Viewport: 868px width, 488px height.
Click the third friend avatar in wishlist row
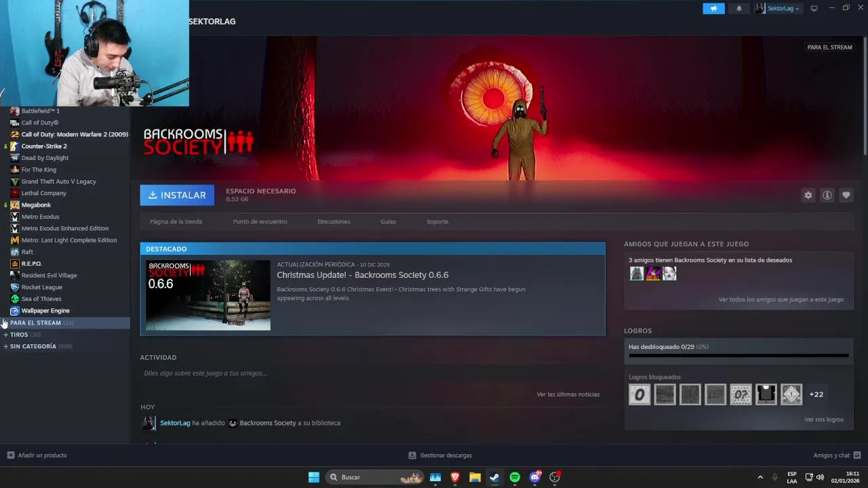669,274
